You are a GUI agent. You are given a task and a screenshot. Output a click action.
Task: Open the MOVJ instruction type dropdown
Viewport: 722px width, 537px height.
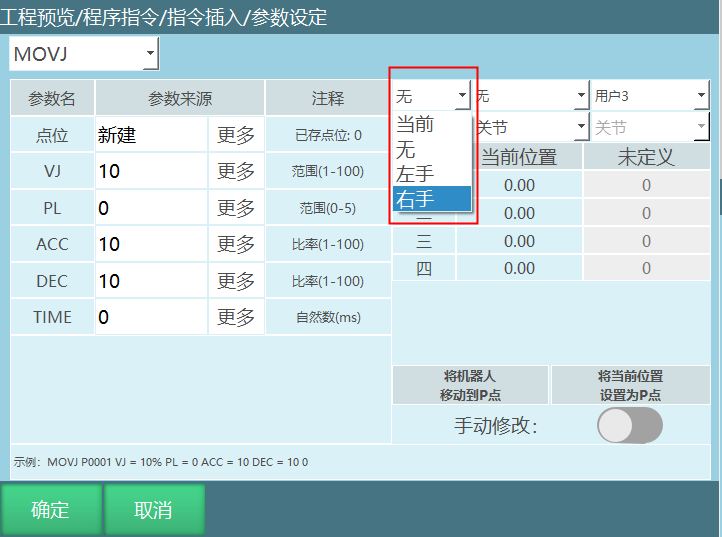[x=84, y=54]
